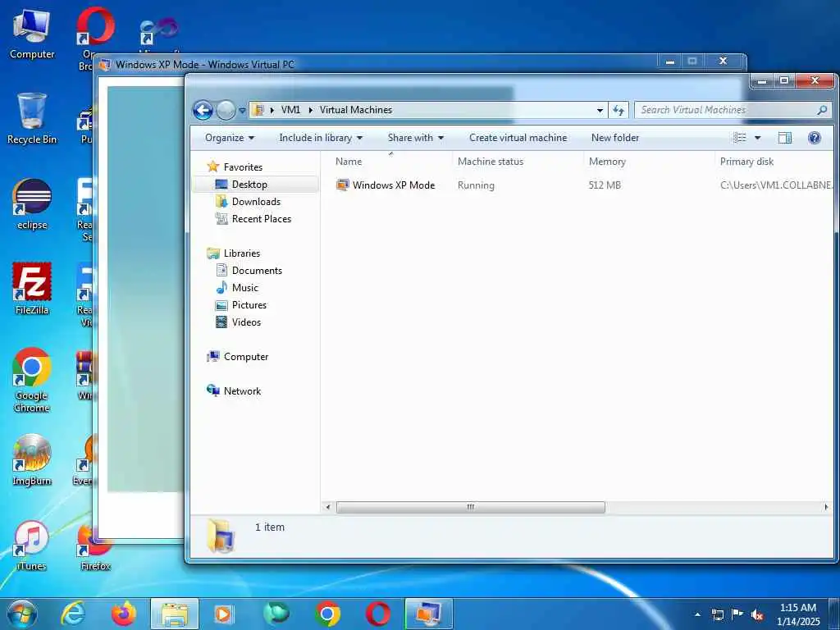The height and width of the screenshot is (630, 840).
Task: Open the Share with dropdown
Action: (416, 138)
